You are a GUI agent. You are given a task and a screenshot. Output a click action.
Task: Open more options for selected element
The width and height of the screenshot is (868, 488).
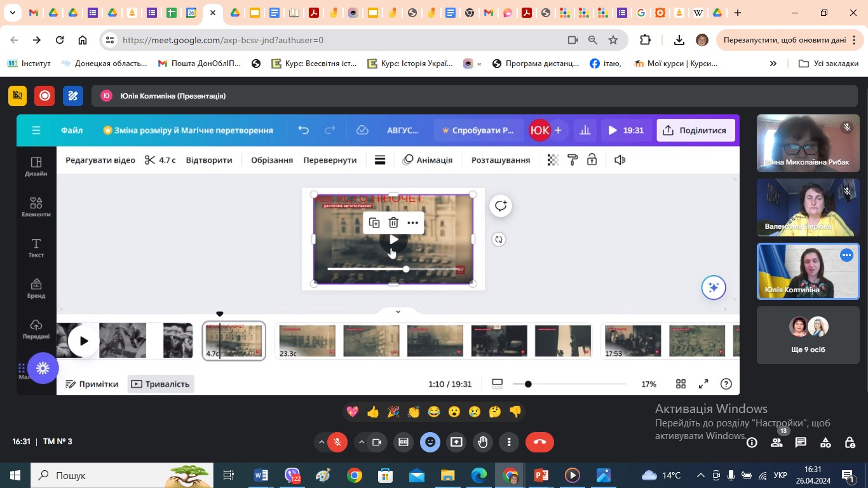[x=413, y=222]
